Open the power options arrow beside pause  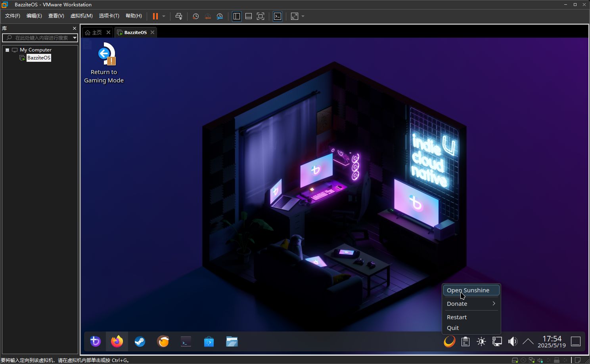164,16
